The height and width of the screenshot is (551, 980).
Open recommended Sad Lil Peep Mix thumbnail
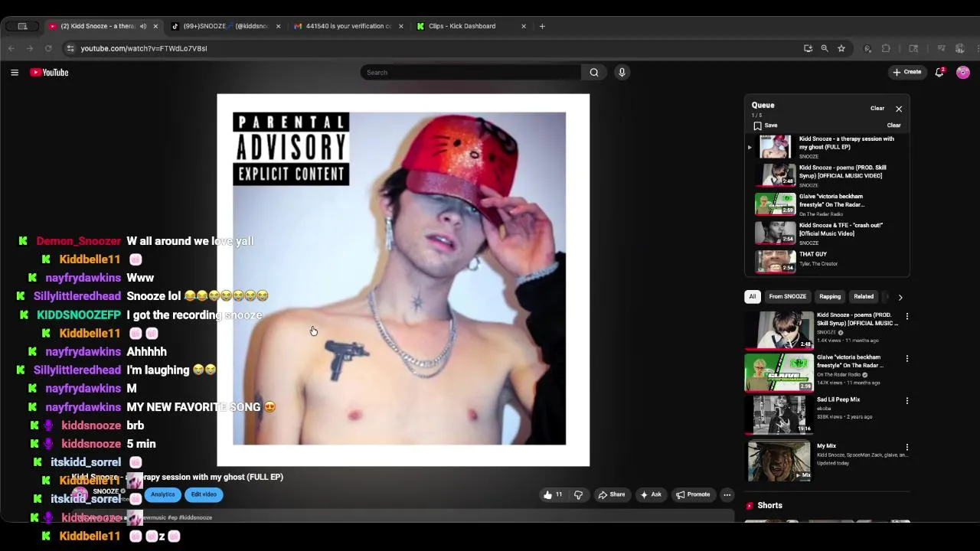pos(779,416)
